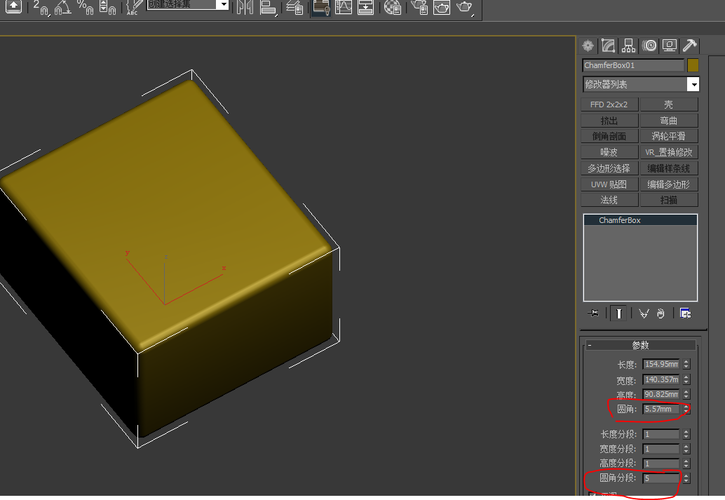Click the 长度分段 length segments field
Screen dimensions: 725x500
661,434
